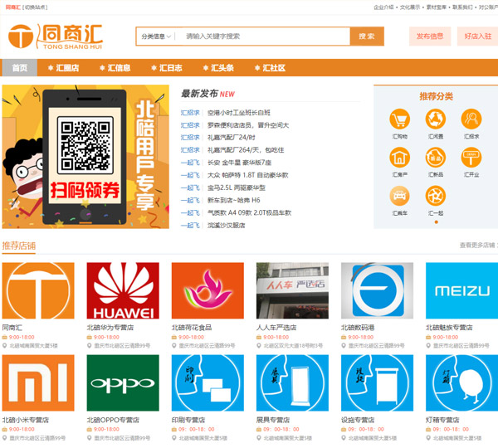The height and width of the screenshot is (448, 498).
Task: Open the 印刷专营店 printing logo tile
Action: point(207,383)
